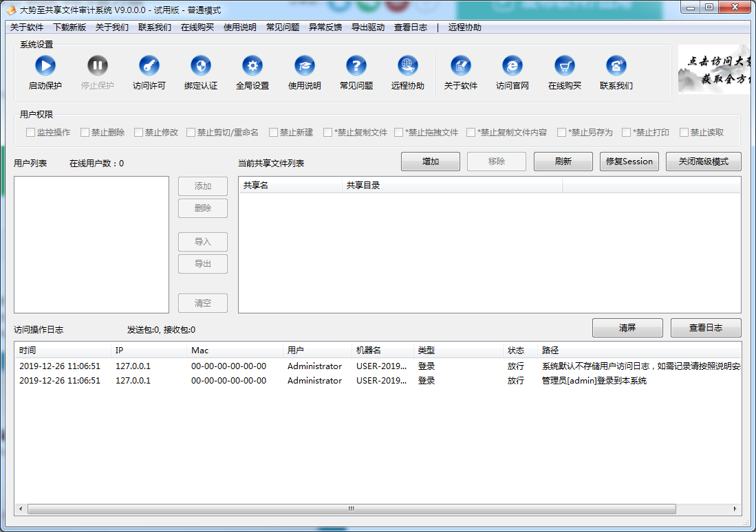
Task: Open the 下载新版 menu
Action: 69,27
